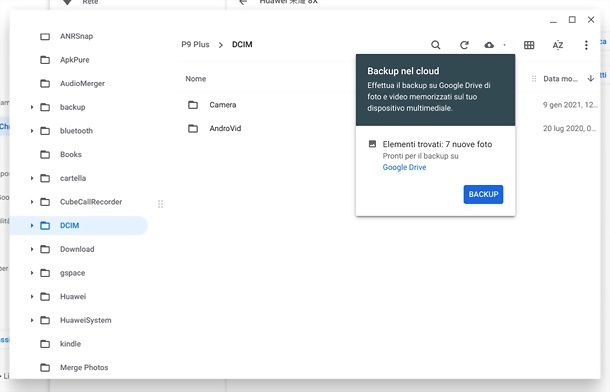The height and width of the screenshot is (392, 610).
Task: Click the Camera folder icon
Action: point(193,105)
